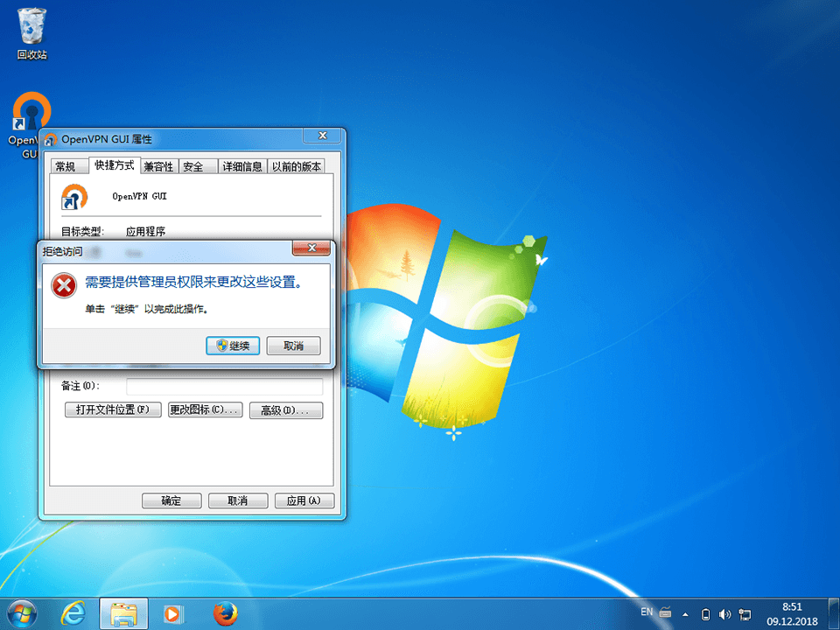
Task: Click the on-screen keyboard tray icon
Action: pos(665,612)
